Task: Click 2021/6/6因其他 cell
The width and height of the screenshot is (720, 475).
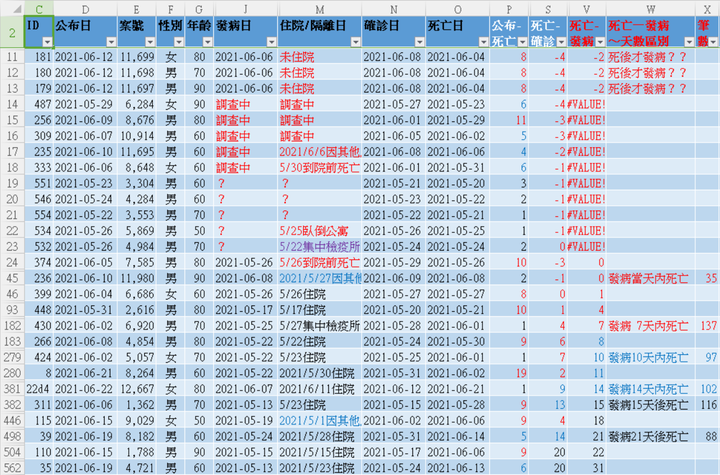Action: click(x=320, y=152)
